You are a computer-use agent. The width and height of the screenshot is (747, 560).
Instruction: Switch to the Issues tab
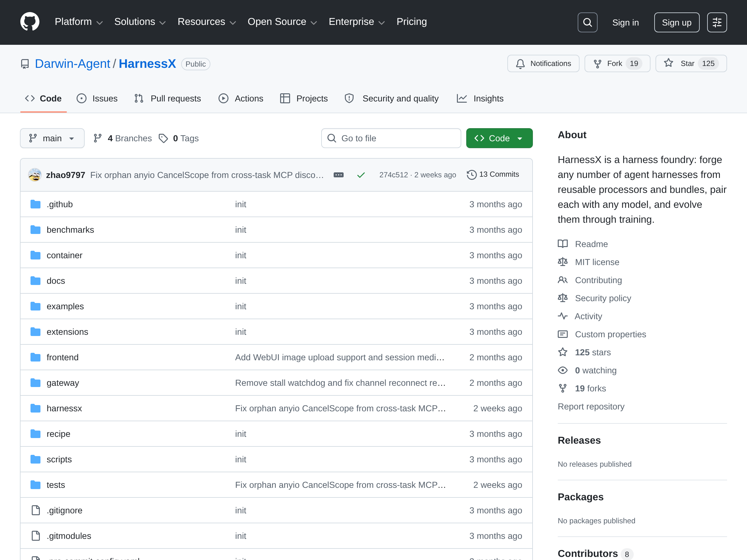tap(97, 99)
